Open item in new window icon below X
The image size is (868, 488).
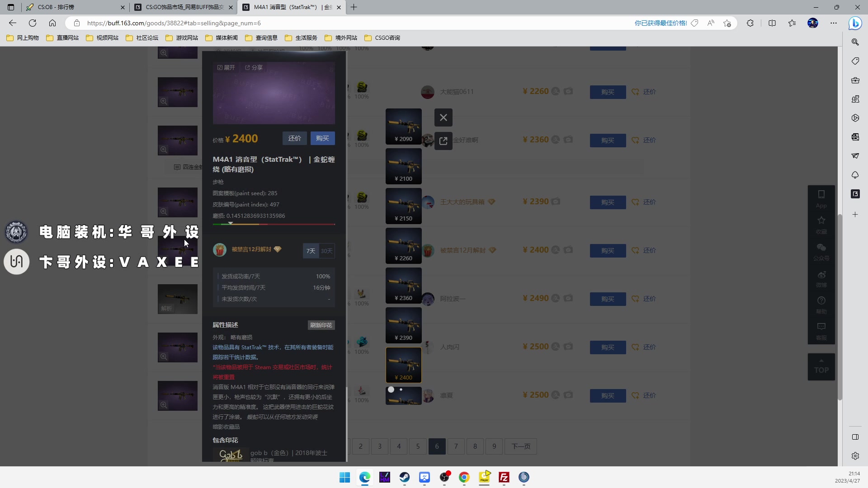(443, 141)
